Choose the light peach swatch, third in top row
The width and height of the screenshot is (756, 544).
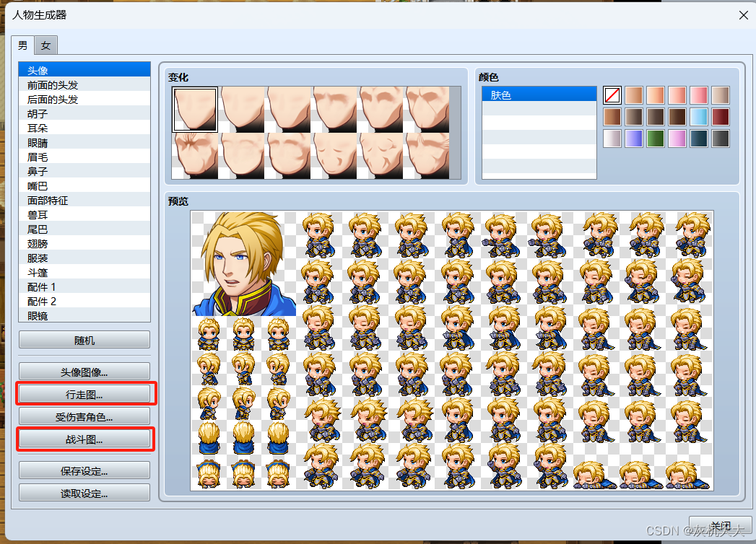656,95
